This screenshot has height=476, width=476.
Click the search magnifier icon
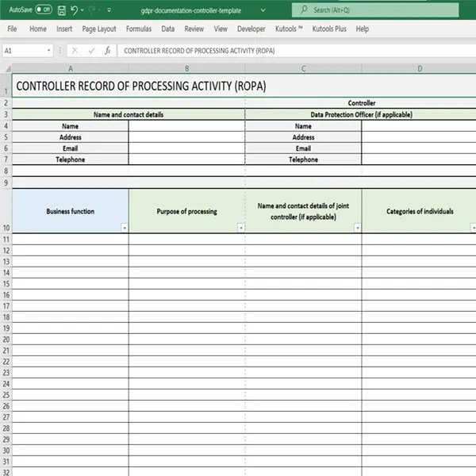click(x=304, y=10)
